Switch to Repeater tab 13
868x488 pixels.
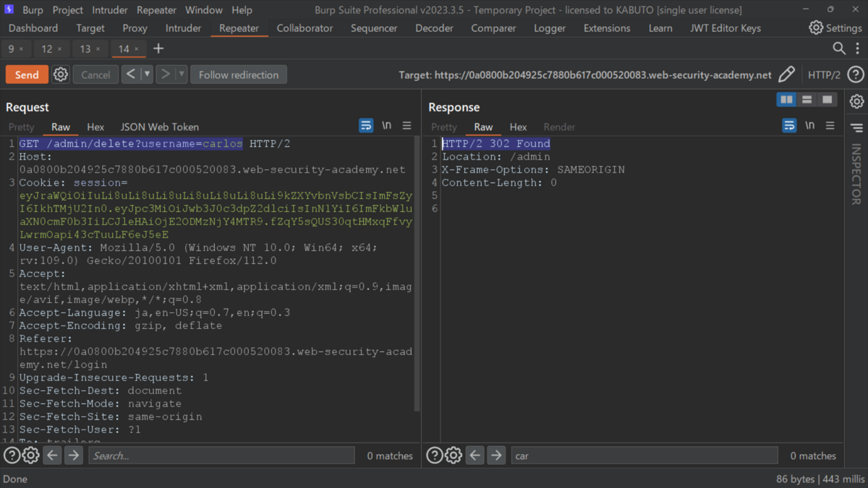85,49
